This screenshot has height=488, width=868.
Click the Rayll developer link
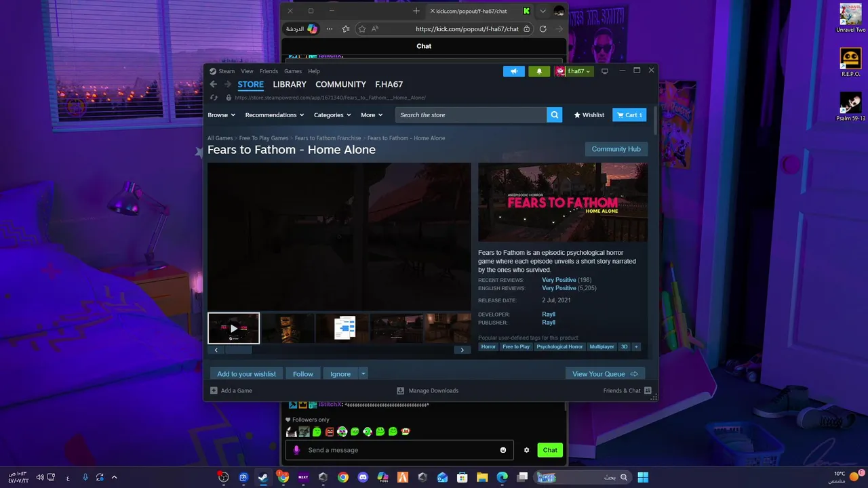coord(549,314)
